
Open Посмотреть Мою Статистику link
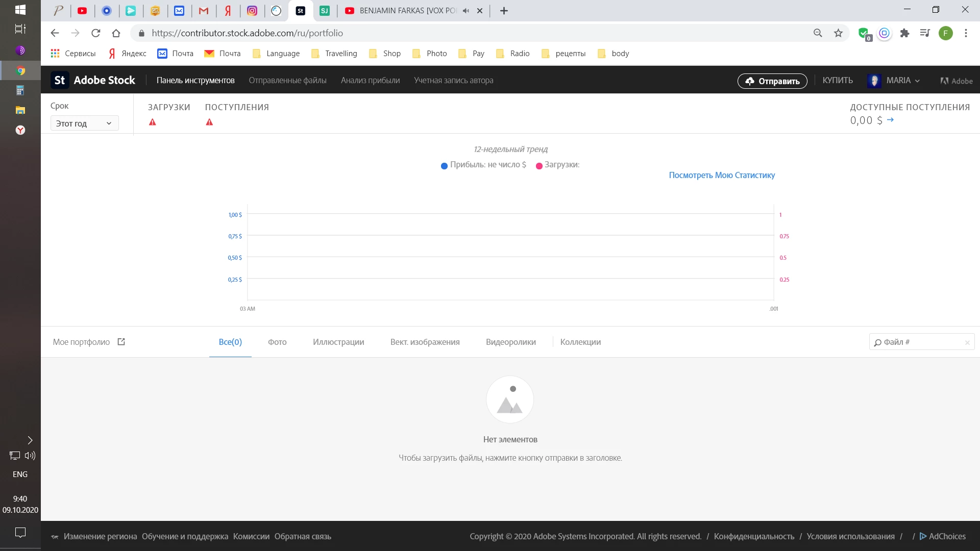(721, 175)
